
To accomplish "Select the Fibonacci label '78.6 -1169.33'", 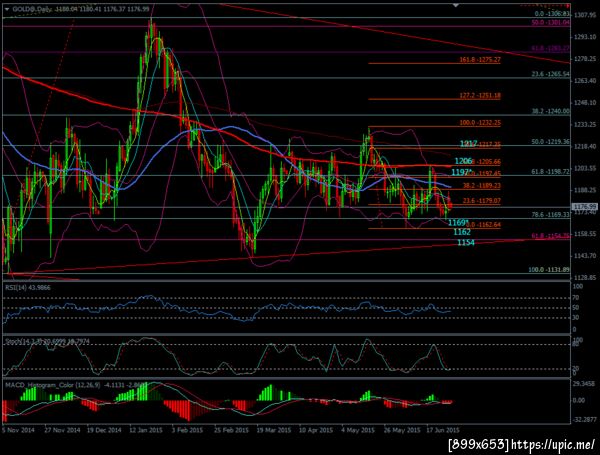I will coord(550,215).
